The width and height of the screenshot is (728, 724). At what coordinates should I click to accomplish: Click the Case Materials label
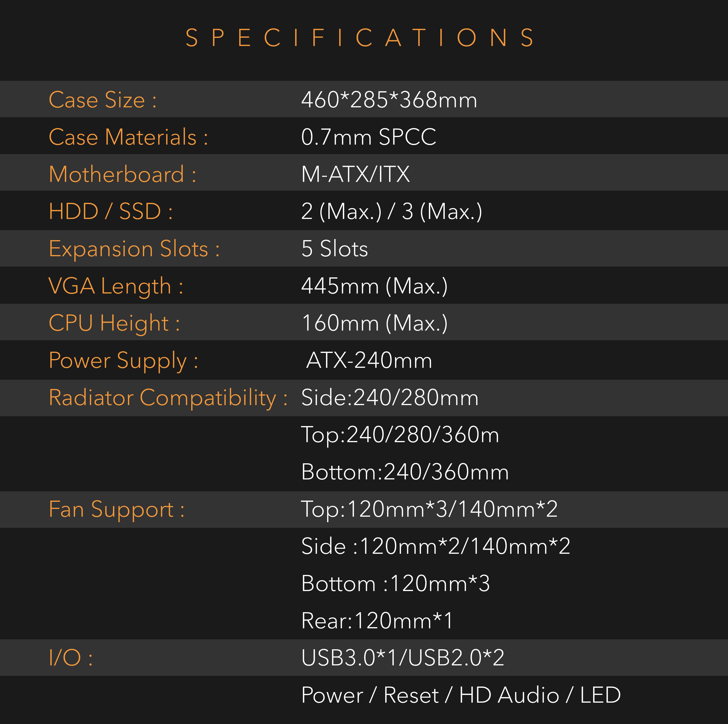[128, 137]
